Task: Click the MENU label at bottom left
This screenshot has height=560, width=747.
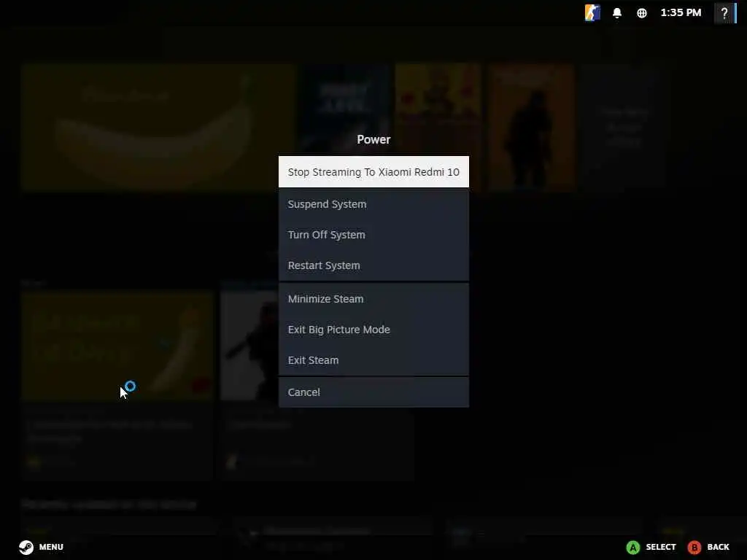Action: tap(51, 547)
